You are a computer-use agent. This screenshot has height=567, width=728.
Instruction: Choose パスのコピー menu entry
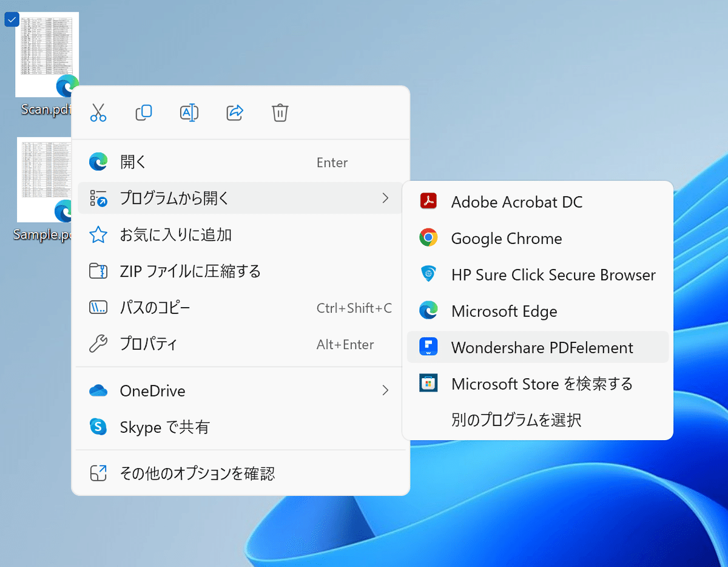[241, 308]
